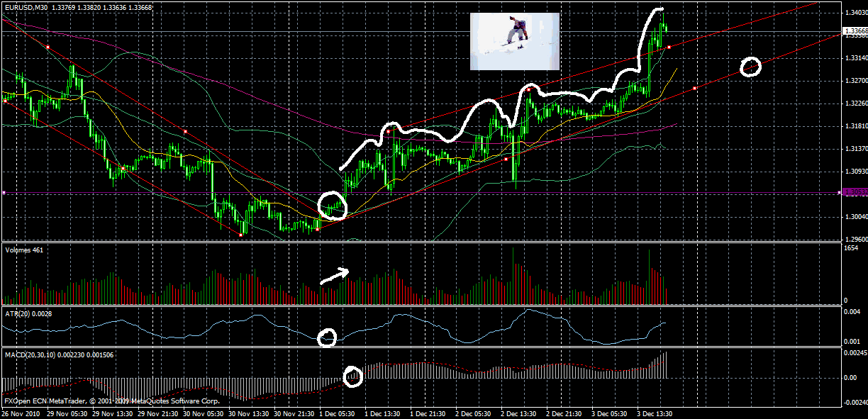This screenshot has height=419, width=868.
Task: Click the purple highlighted price marker on scale
Action: click(x=853, y=192)
